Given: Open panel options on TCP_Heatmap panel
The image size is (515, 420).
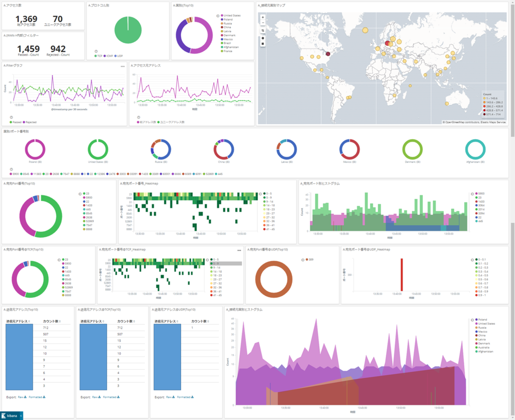Looking at the screenshot, I should [239, 250].
